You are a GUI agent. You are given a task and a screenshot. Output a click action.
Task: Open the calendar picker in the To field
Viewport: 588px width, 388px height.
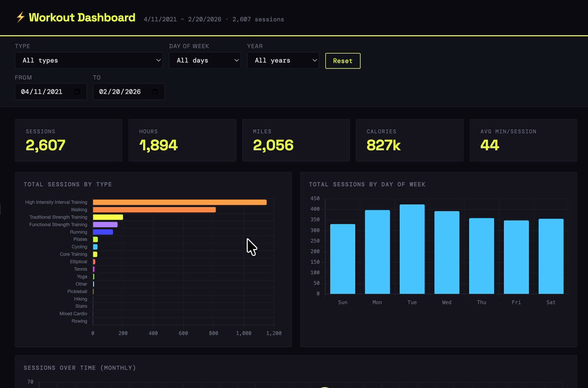pyautogui.click(x=155, y=92)
